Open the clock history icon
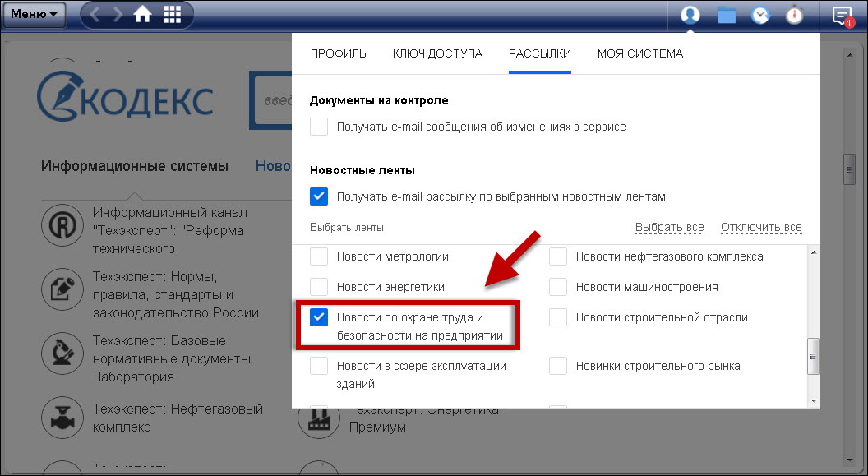868x476 pixels. tap(760, 15)
